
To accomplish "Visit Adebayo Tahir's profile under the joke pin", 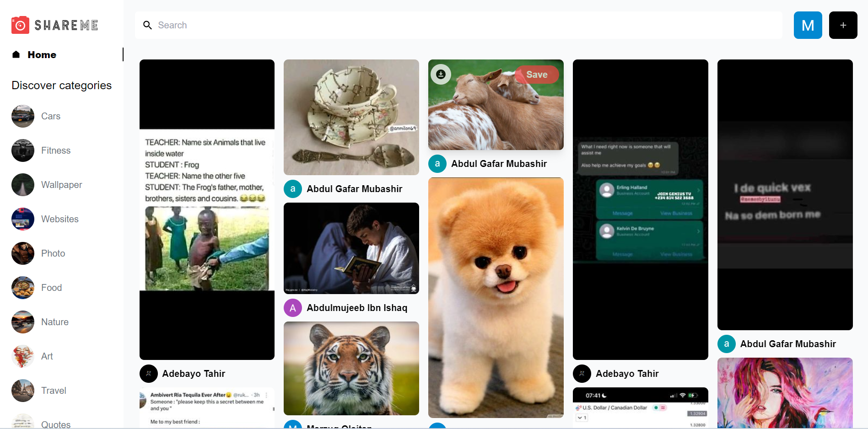I will tap(193, 374).
